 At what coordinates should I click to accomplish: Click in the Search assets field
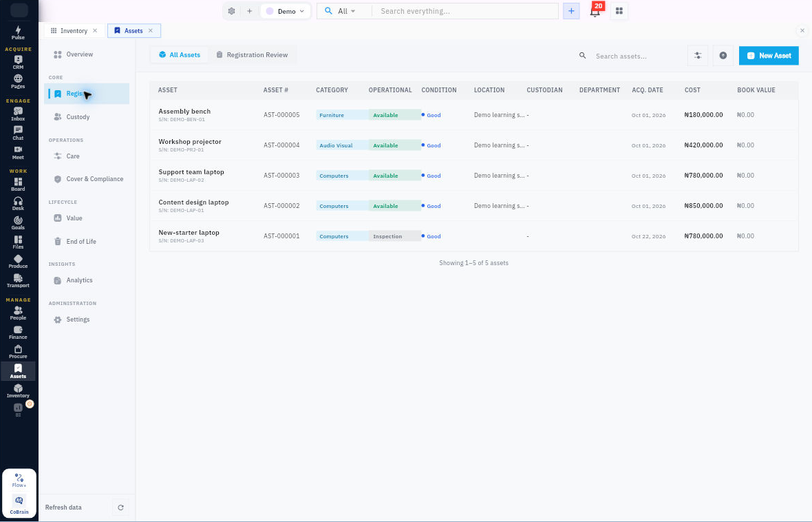point(627,56)
